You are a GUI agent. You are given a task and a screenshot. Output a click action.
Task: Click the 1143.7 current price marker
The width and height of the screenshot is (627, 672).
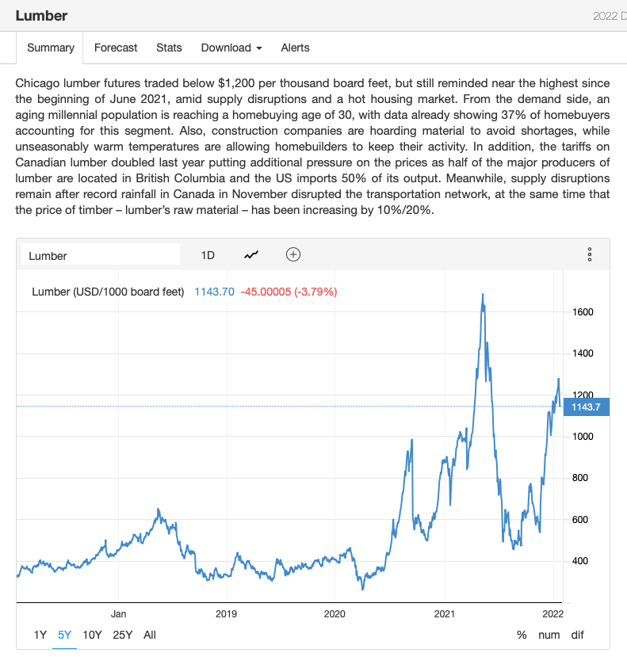tap(587, 407)
